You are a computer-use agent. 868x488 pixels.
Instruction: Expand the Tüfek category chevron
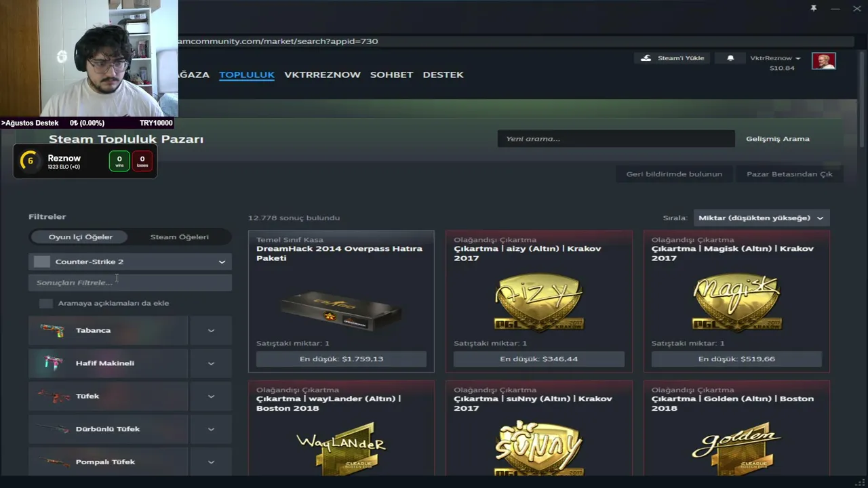(x=211, y=396)
